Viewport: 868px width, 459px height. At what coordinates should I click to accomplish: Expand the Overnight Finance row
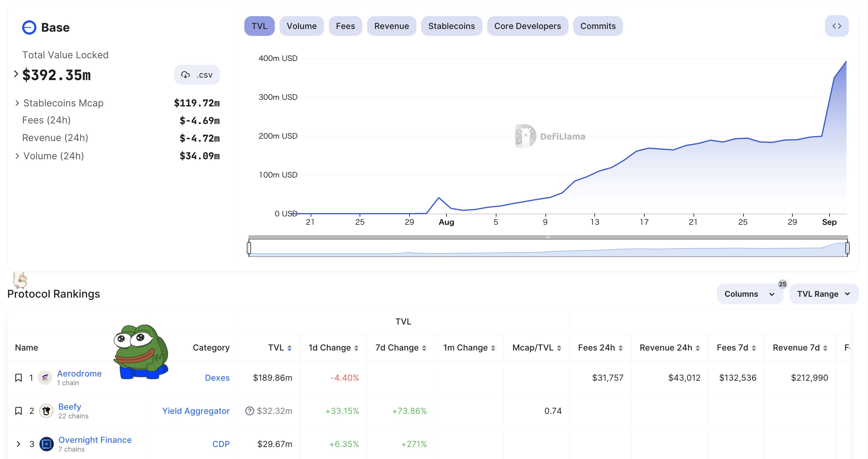19,444
